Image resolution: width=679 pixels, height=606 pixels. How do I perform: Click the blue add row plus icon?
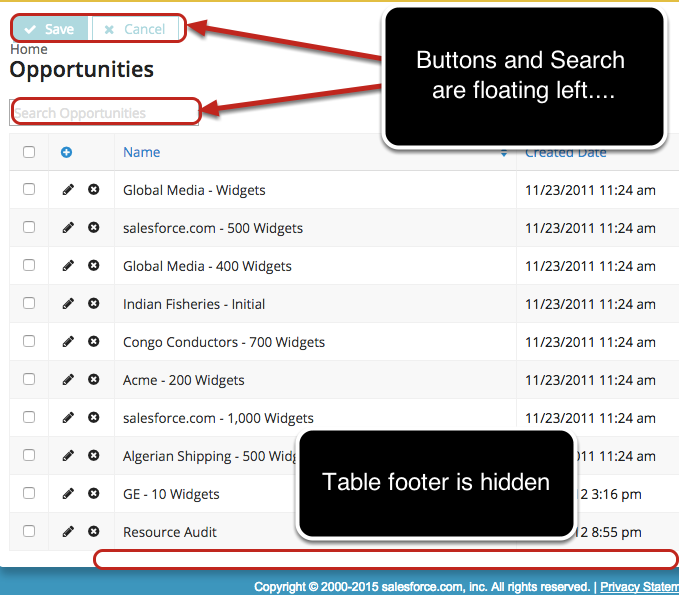(x=67, y=153)
